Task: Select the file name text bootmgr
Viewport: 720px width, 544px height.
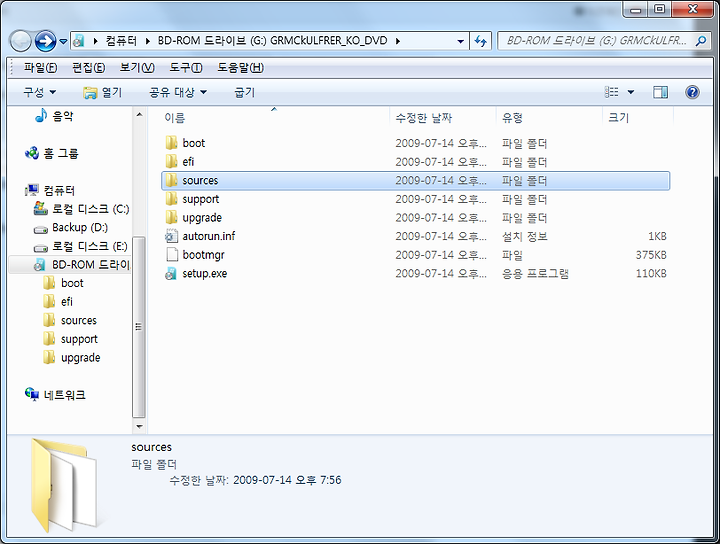Action: coord(203,255)
